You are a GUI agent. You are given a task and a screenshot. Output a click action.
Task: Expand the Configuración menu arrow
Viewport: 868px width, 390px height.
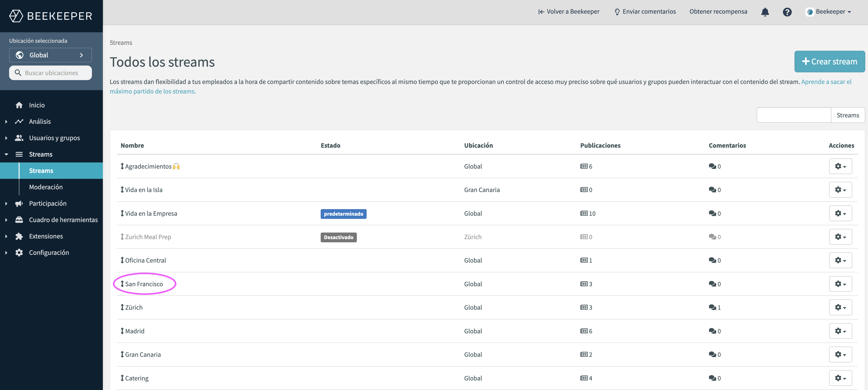pyautogui.click(x=6, y=253)
